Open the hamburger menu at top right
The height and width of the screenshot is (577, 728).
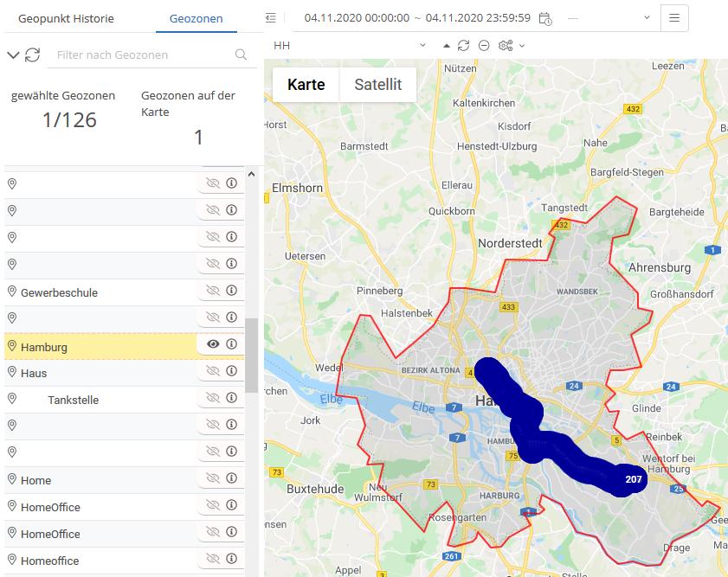[674, 18]
